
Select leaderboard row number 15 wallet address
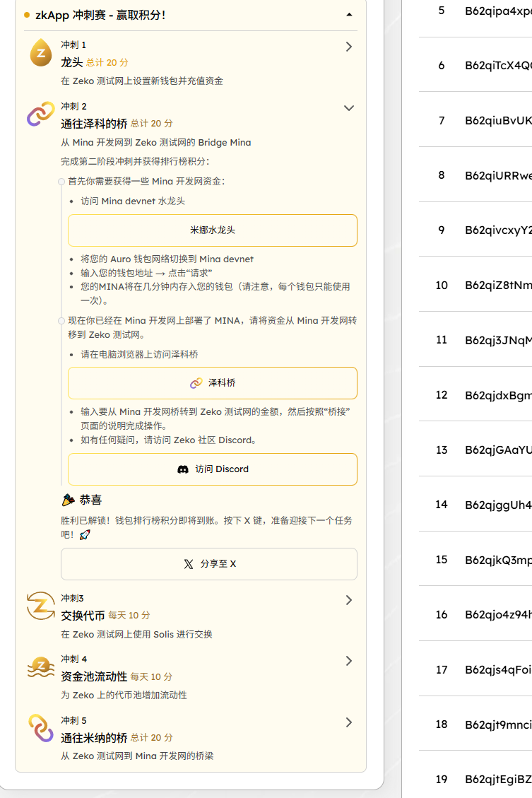coord(497,560)
